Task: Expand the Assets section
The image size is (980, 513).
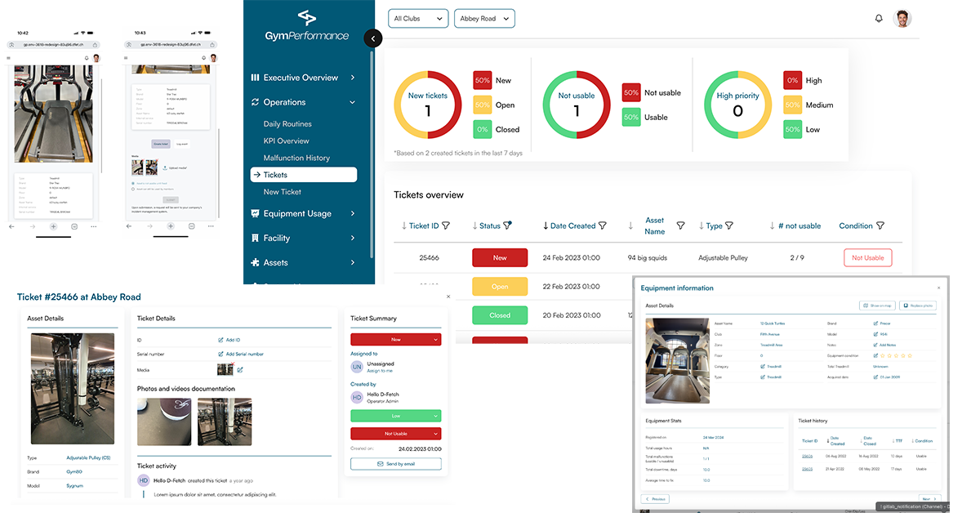Action: point(304,262)
